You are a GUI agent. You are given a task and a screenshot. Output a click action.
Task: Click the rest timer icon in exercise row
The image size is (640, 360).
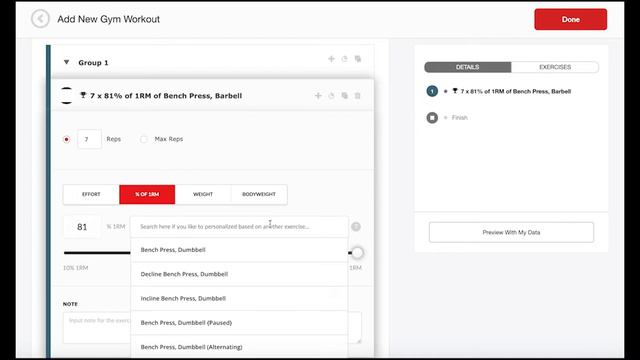tap(331, 96)
